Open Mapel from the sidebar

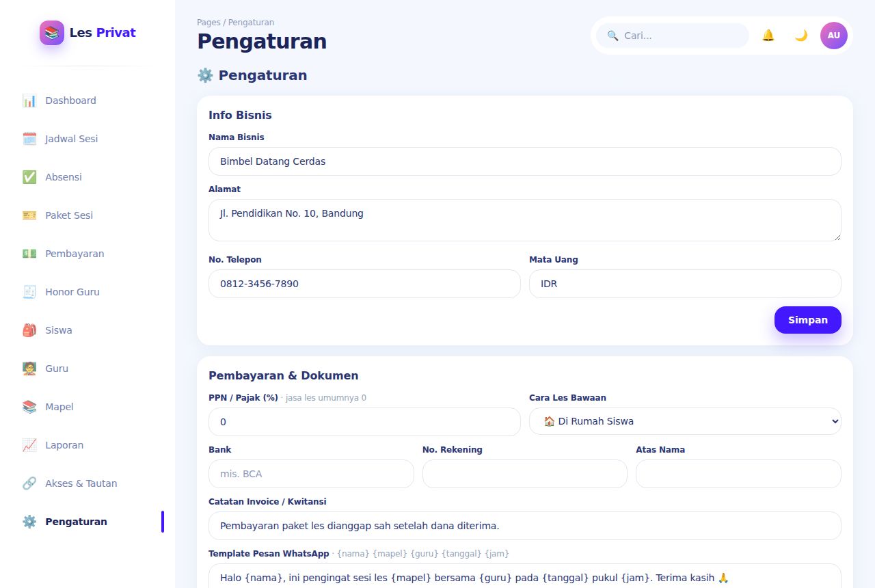coord(87,407)
